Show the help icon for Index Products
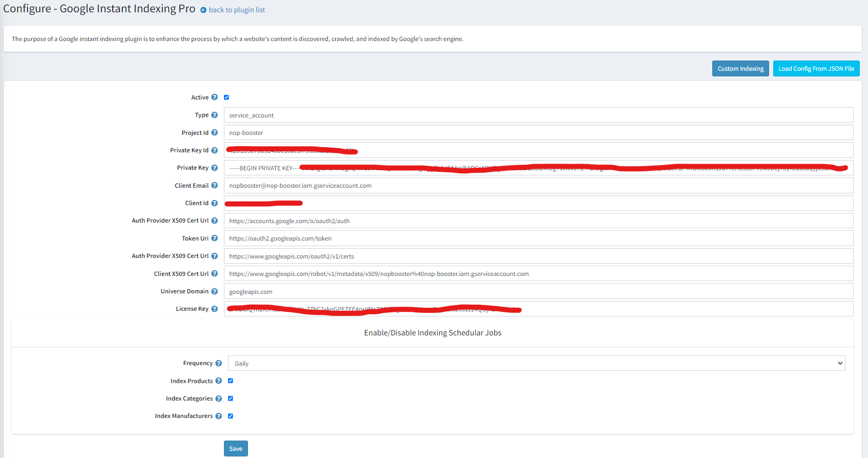 pos(218,381)
